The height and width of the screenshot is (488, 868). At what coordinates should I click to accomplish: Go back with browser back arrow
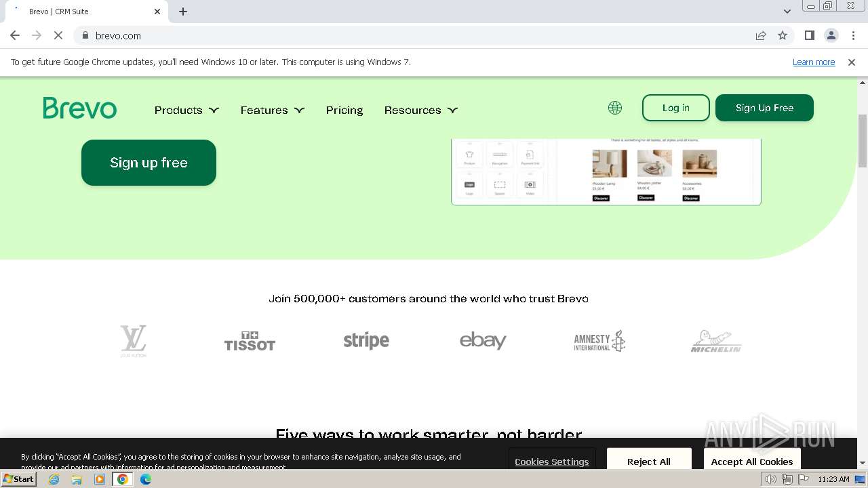point(15,35)
